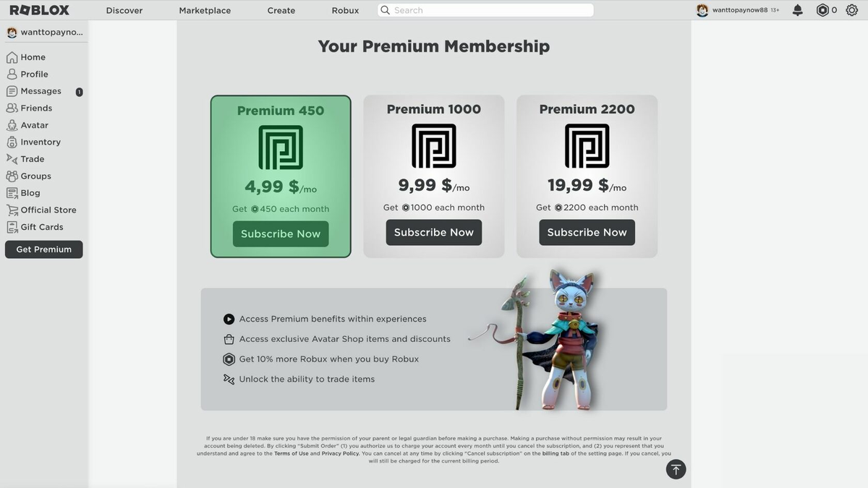
Task: Open the Privacy Policy link
Action: tap(341, 453)
